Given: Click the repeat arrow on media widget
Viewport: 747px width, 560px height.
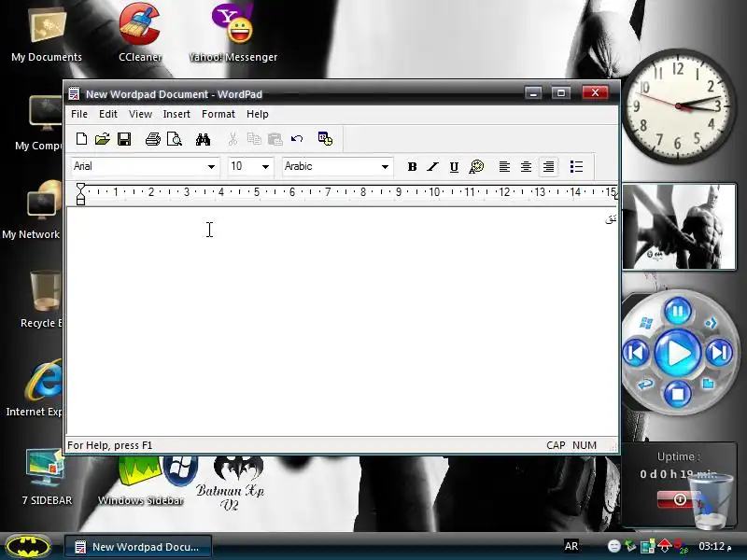Looking at the screenshot, I should point(645,384).
